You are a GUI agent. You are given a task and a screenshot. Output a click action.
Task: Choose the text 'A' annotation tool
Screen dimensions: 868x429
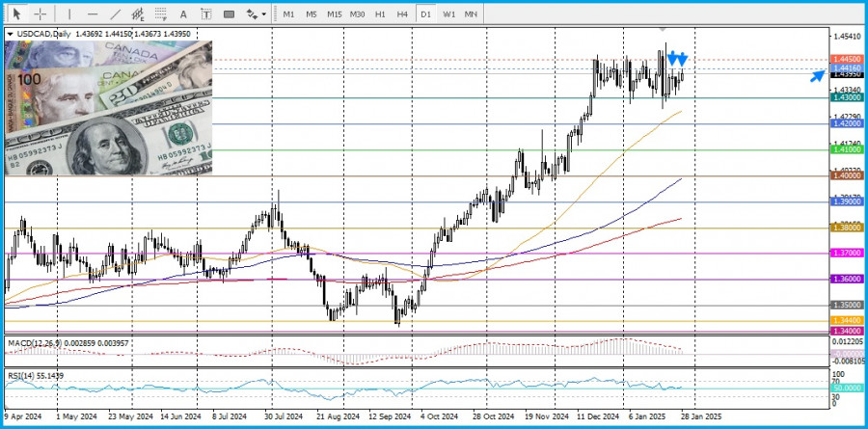pyautogui.click(x=183, y=14)
